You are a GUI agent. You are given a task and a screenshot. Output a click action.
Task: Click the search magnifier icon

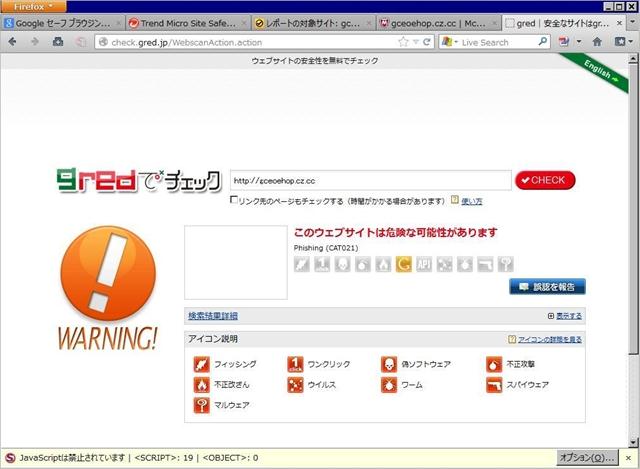pyautogui.click(x=543, y=42)
